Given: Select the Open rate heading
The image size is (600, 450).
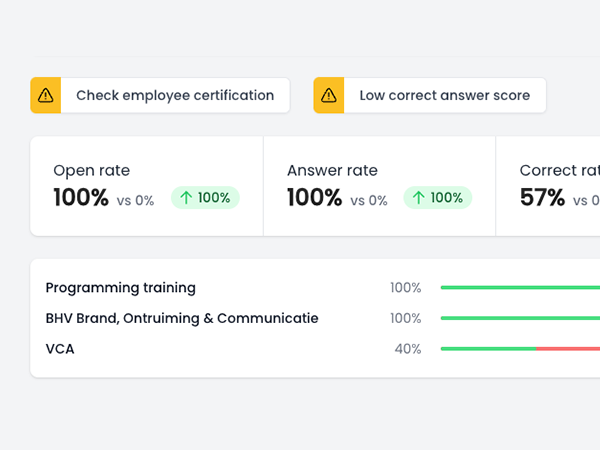Looking at the screenshot, I should click(x=91, y=171).
